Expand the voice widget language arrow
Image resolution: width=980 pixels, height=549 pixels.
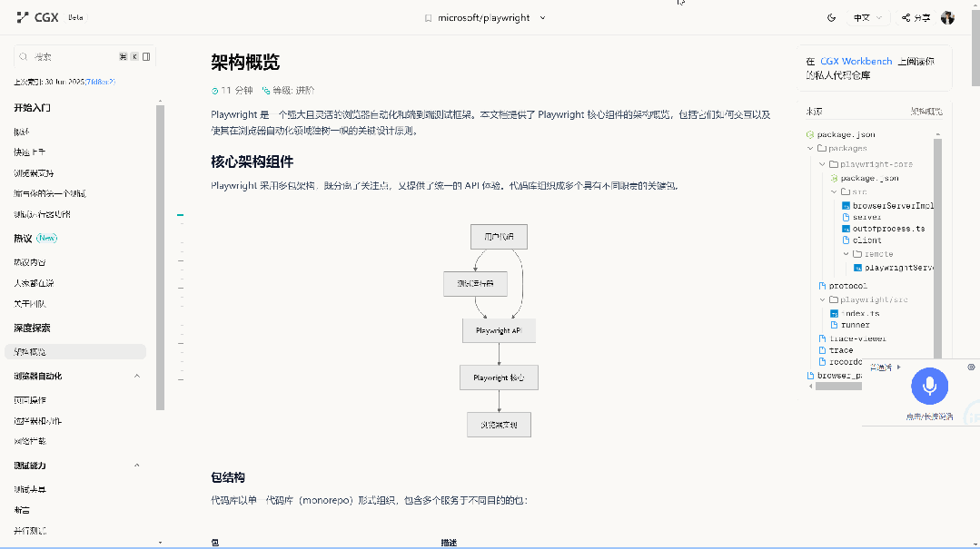point(899,368)
